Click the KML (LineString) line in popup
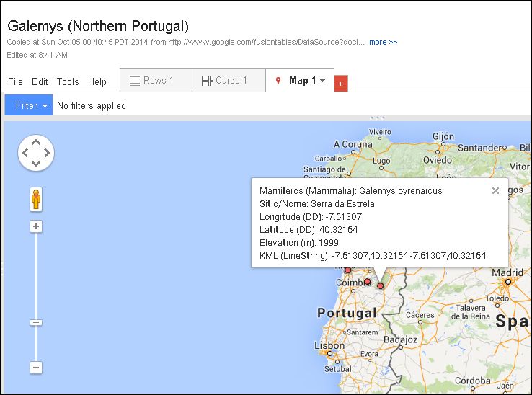The image size is (532, 395). pyautogui.click(x=373, y=256)
